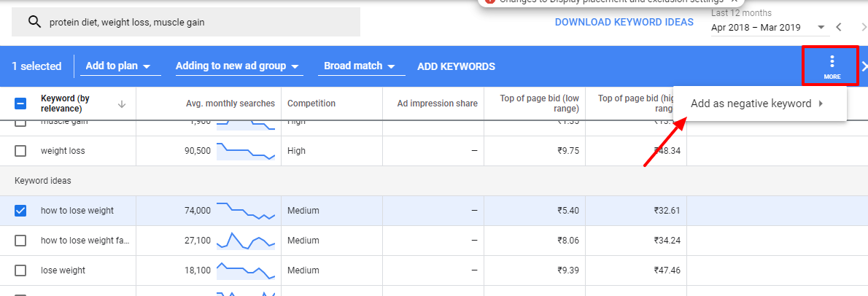Check the muscle gain row checkbox
The height and width of the screenshot is (296, 868).
[x=20, y=122]
